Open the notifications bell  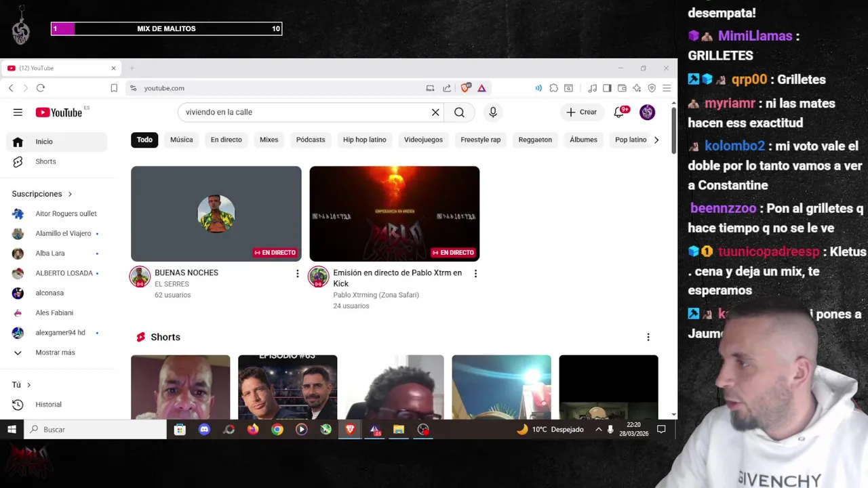[619, 113]
